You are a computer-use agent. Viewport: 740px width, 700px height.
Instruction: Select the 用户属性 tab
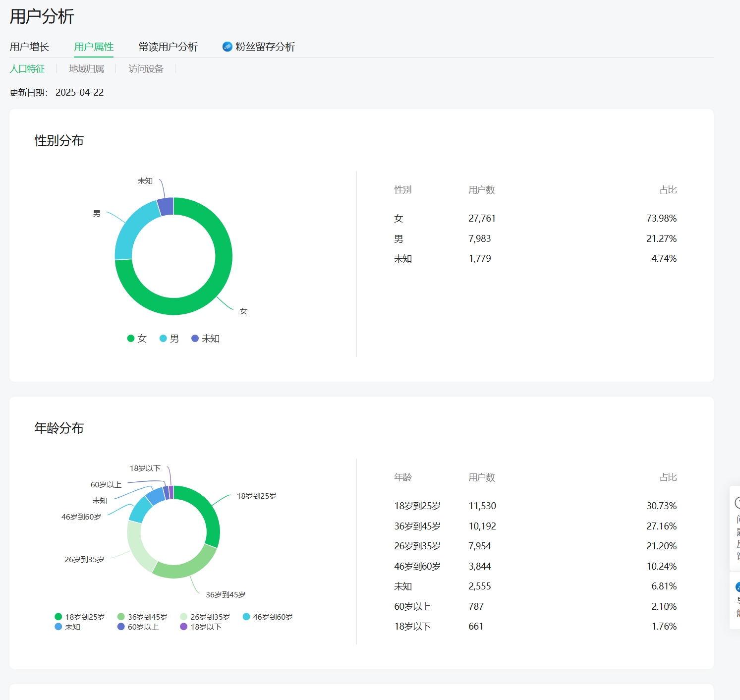[94, 47]
